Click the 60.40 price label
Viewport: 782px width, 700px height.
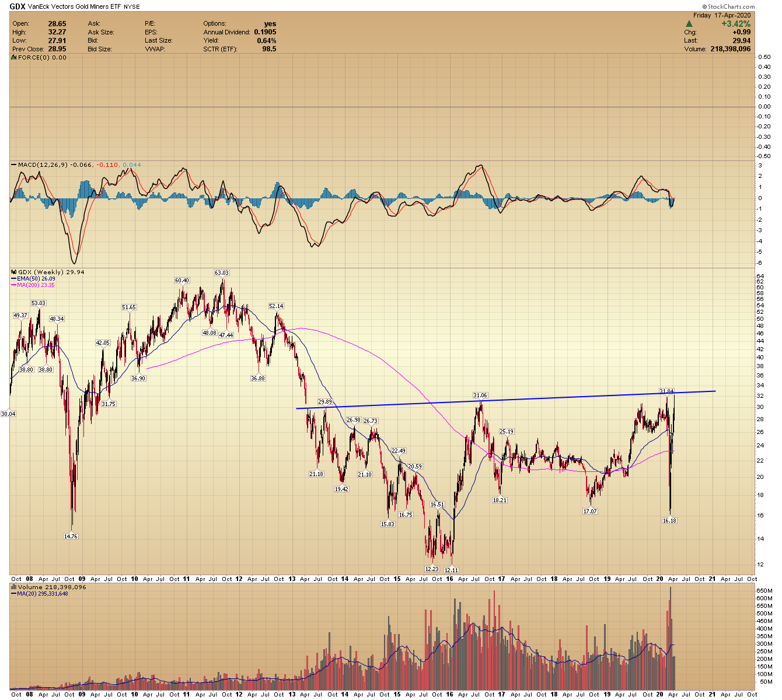coord(182,281)
